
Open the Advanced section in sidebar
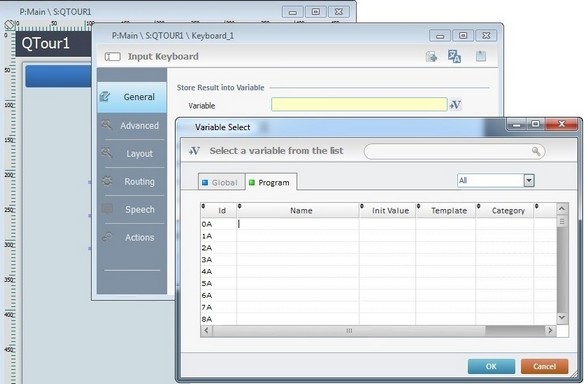pyautogui.click(x=132, y=126)
